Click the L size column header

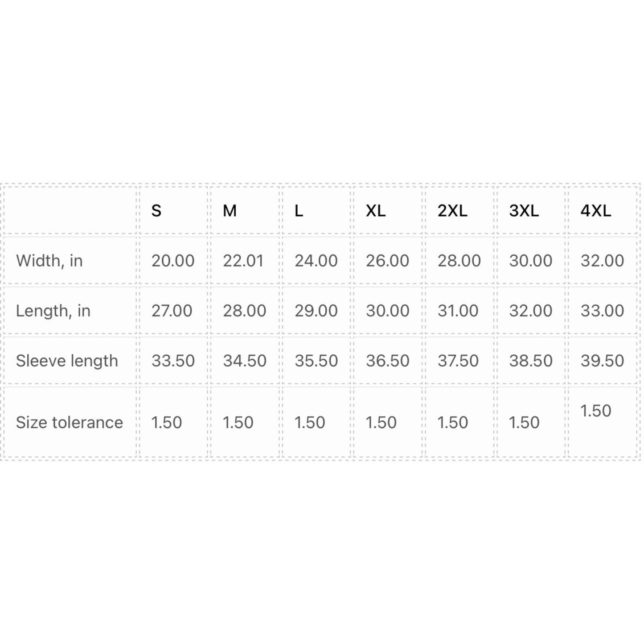[x=299, y=210]
